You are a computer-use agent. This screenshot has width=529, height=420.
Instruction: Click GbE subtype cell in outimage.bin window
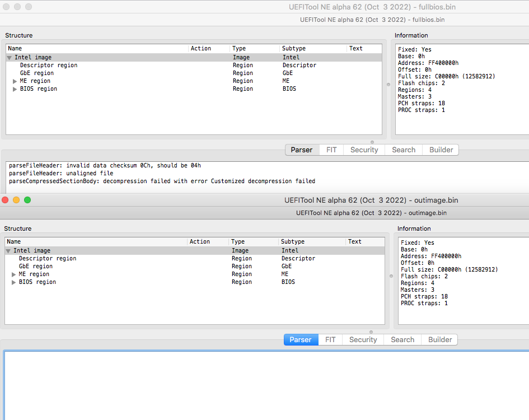pos(287,266)
